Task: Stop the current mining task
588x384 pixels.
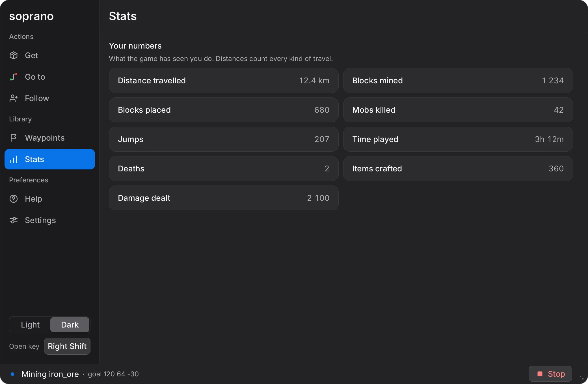Action: coord(550,374)
